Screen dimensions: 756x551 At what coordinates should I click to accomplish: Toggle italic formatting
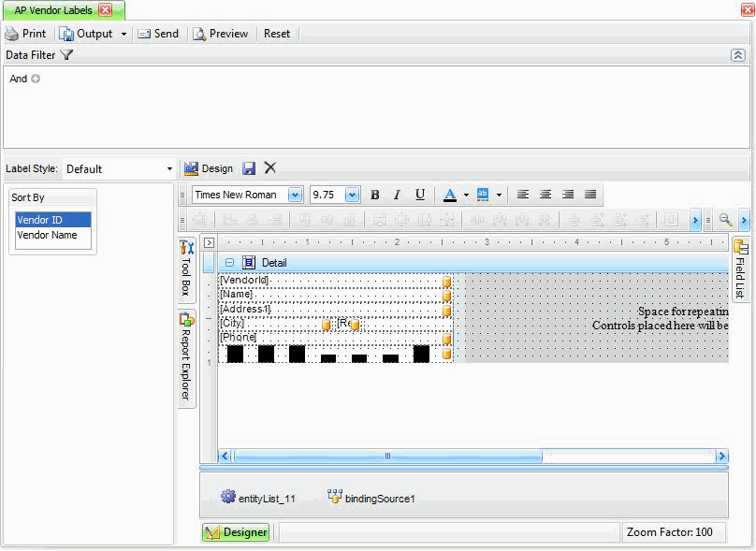click(397, 195)
